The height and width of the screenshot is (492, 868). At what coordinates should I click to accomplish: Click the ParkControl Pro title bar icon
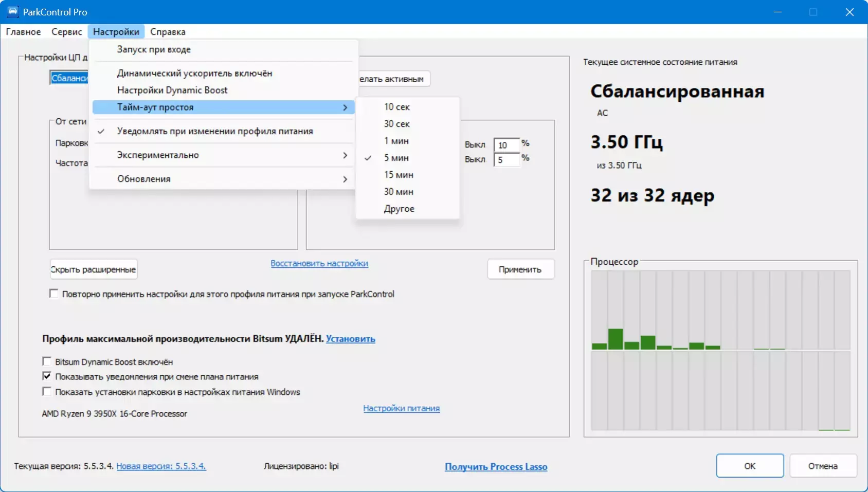12,12
